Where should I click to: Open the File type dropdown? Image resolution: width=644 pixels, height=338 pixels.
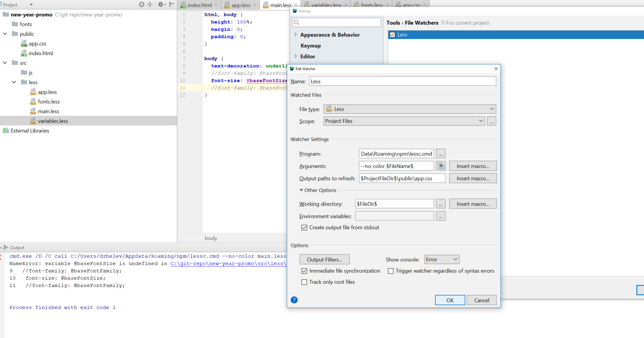point(410,109)
